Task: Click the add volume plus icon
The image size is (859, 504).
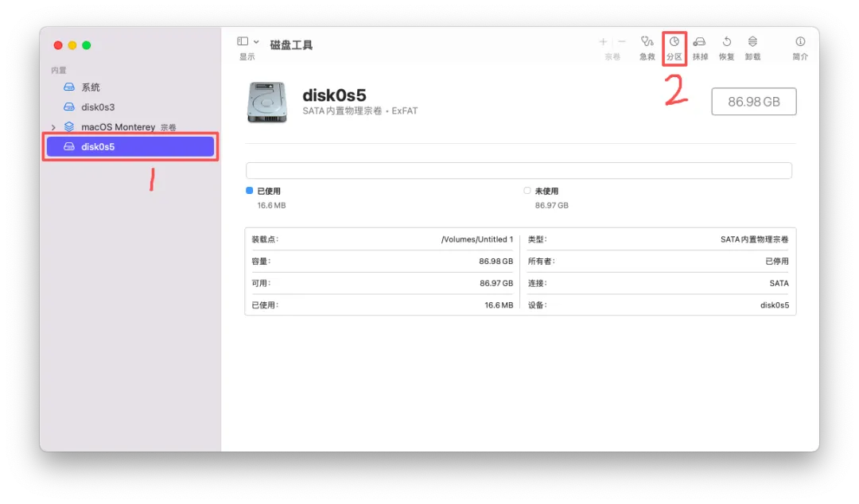Action: click(x=603, y=41)
